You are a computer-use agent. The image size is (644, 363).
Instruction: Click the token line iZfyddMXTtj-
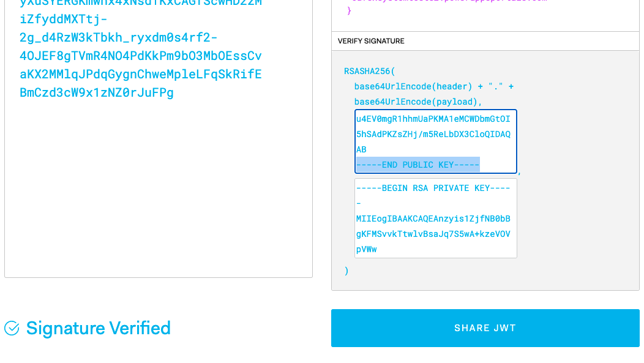[63, 19]
